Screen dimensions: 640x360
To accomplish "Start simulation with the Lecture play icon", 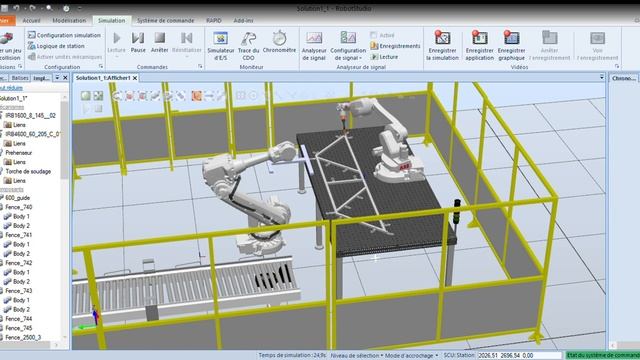I will (116, 38).
